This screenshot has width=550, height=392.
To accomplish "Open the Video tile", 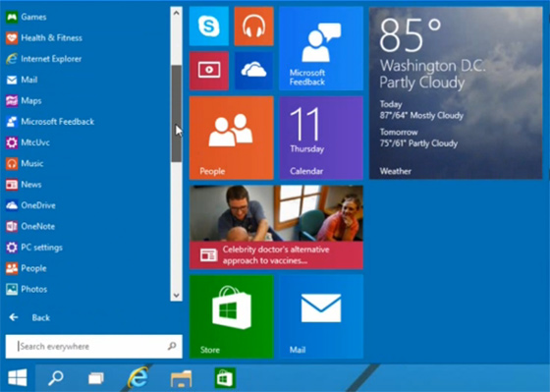I will (x=209, y=71).
